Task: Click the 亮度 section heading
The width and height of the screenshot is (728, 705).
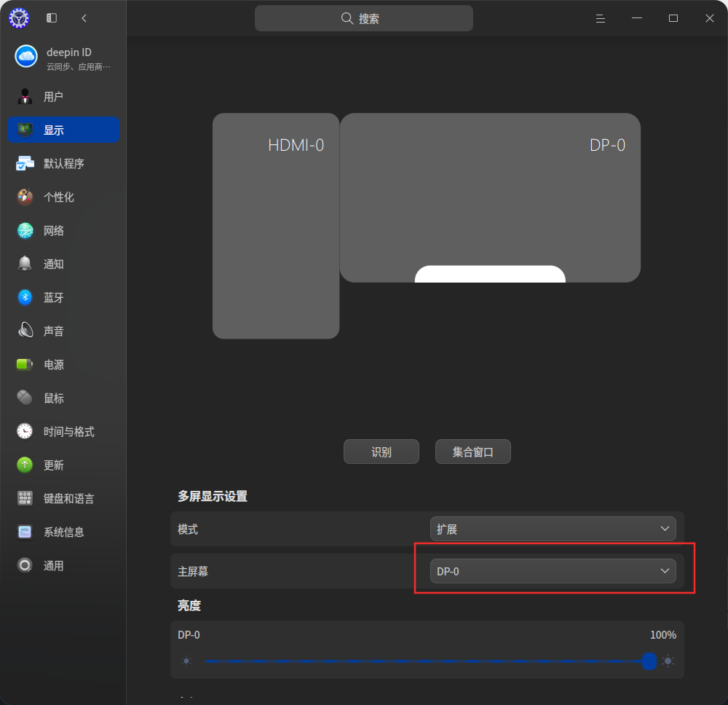Action: coord(189,606)
